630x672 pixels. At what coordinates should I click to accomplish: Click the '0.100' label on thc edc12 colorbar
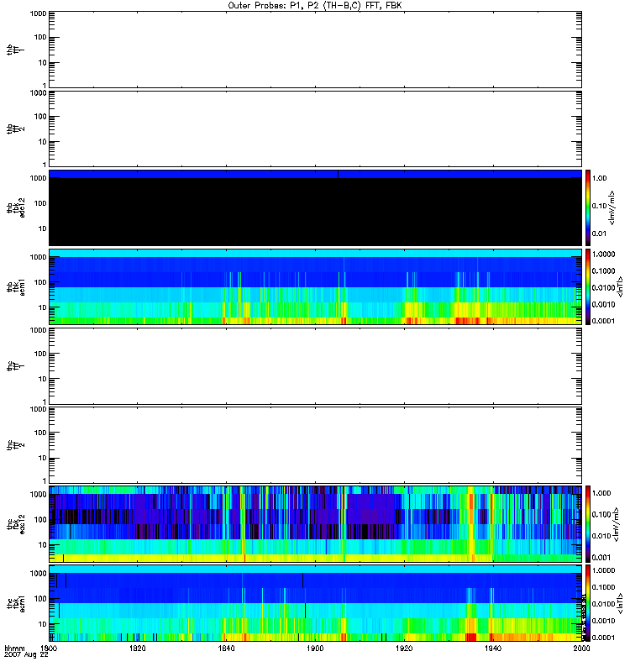pyautogui.click(x=601, y=515)
